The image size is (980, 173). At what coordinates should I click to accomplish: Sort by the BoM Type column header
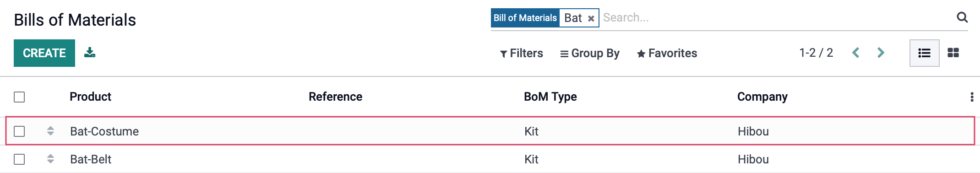550,97
